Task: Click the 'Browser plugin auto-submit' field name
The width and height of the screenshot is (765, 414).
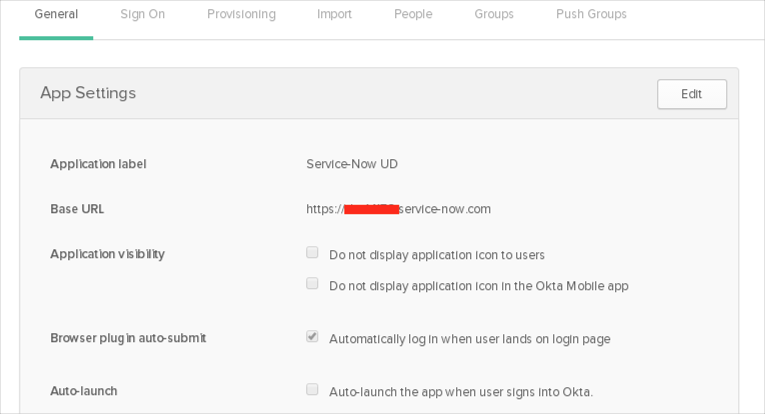Action: [x=128, y=338]
